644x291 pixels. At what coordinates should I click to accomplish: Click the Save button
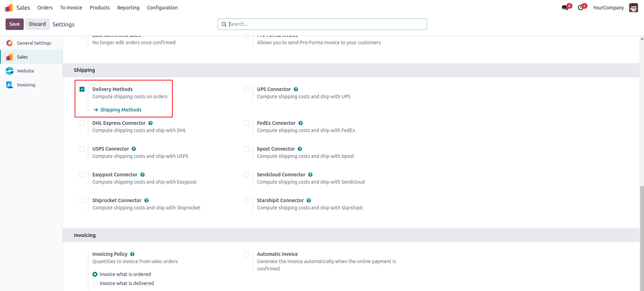point(15,24)
